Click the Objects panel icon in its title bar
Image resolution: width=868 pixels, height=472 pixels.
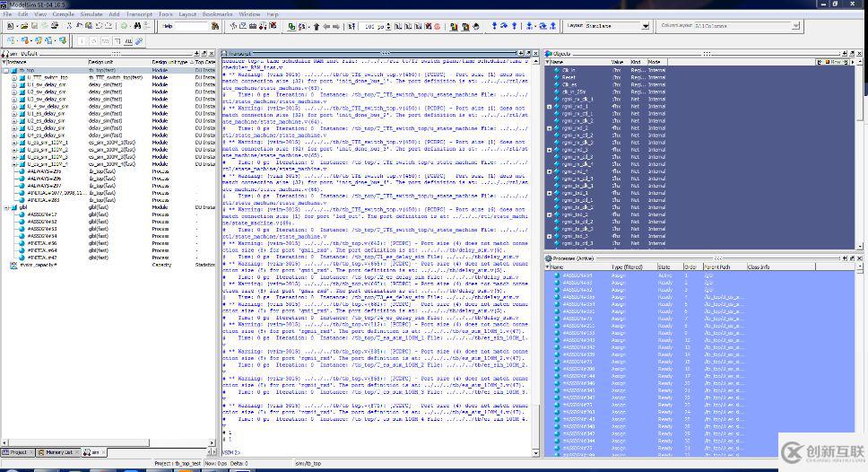(550, 54)
